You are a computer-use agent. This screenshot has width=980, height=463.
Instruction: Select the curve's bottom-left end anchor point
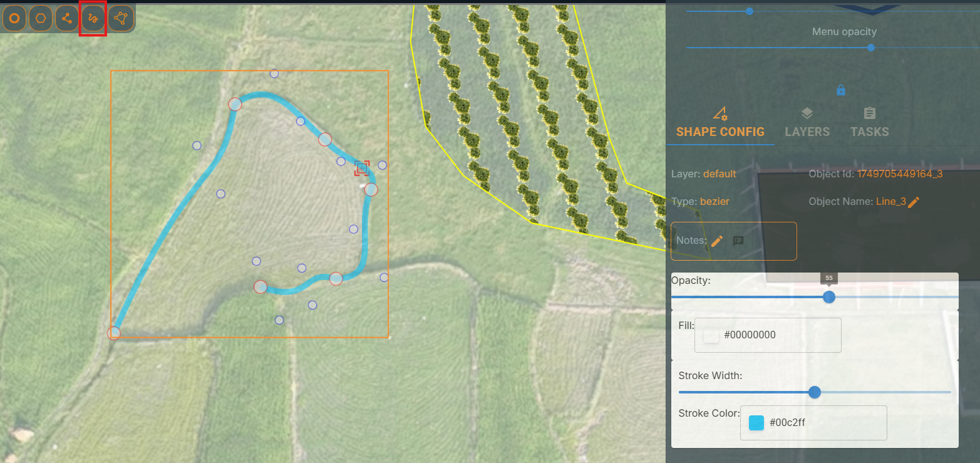point(114,333)
